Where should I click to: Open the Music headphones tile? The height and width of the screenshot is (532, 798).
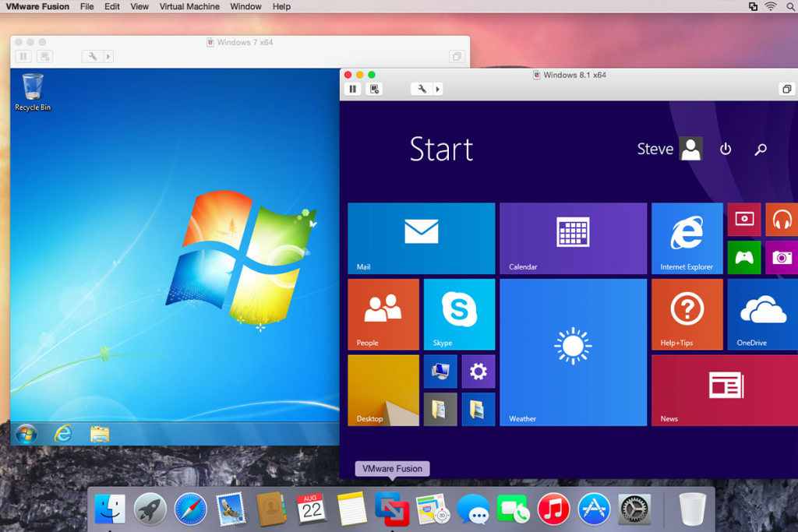tap(782, 219)
